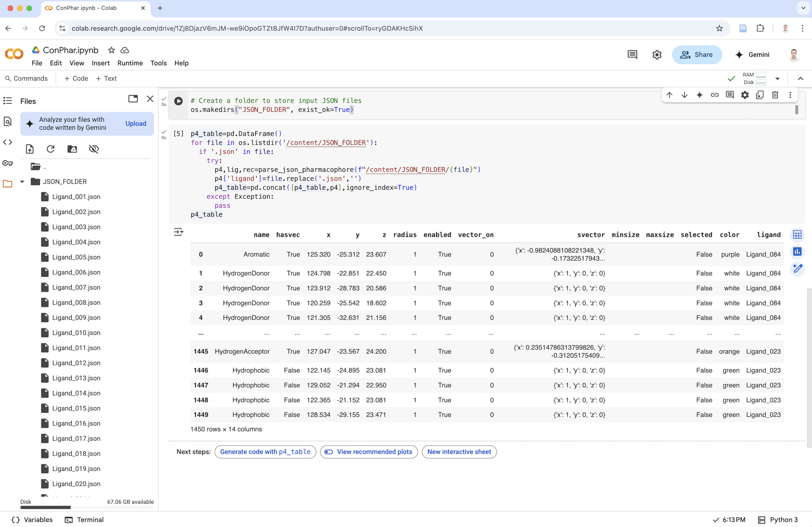Open Chrome tab search dropdown
The width and height of the screenshot is (812, 527).
pos(803,8)
